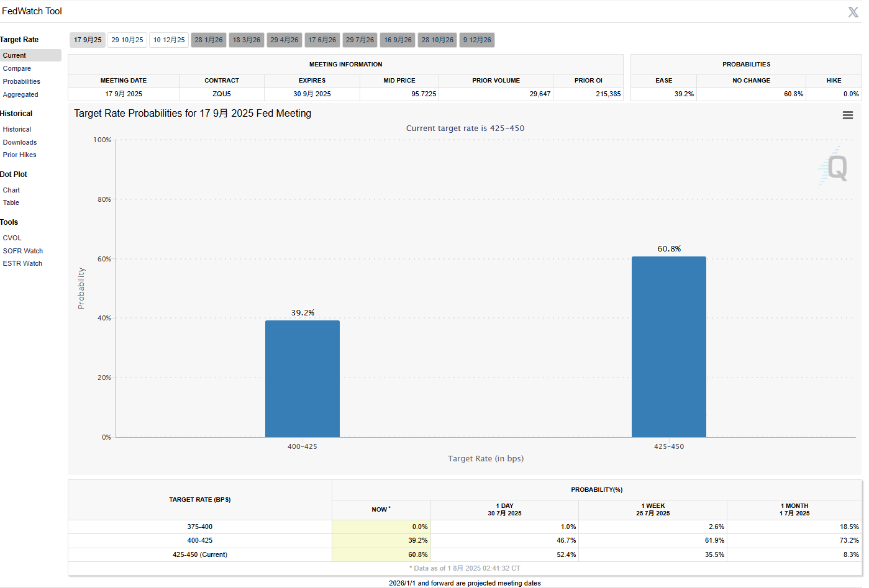Switch to the 29 10月25 meeting tab
Viewport: 869px width, 588px height.
coord(127,40)
